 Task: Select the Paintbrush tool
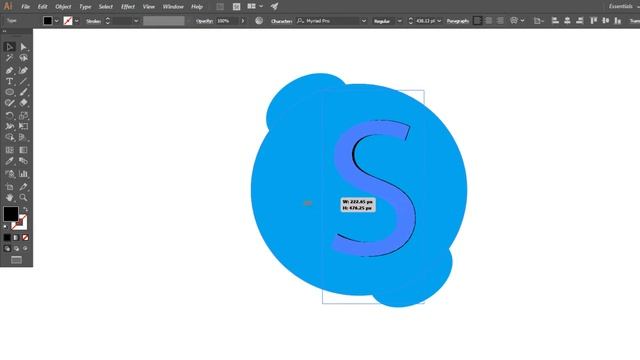pos(23,92)
